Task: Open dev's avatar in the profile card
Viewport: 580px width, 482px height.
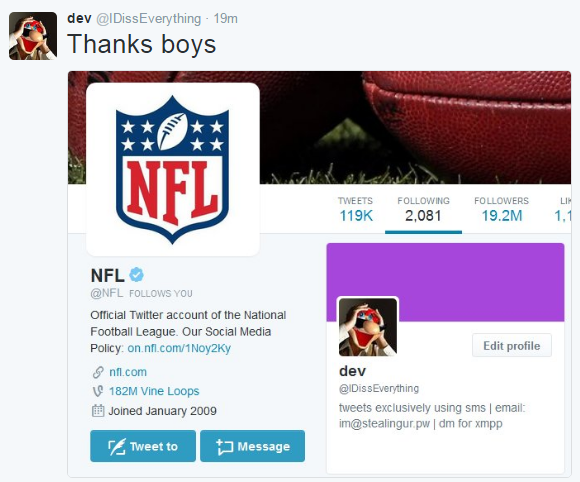Action: (x=368, y=327)
